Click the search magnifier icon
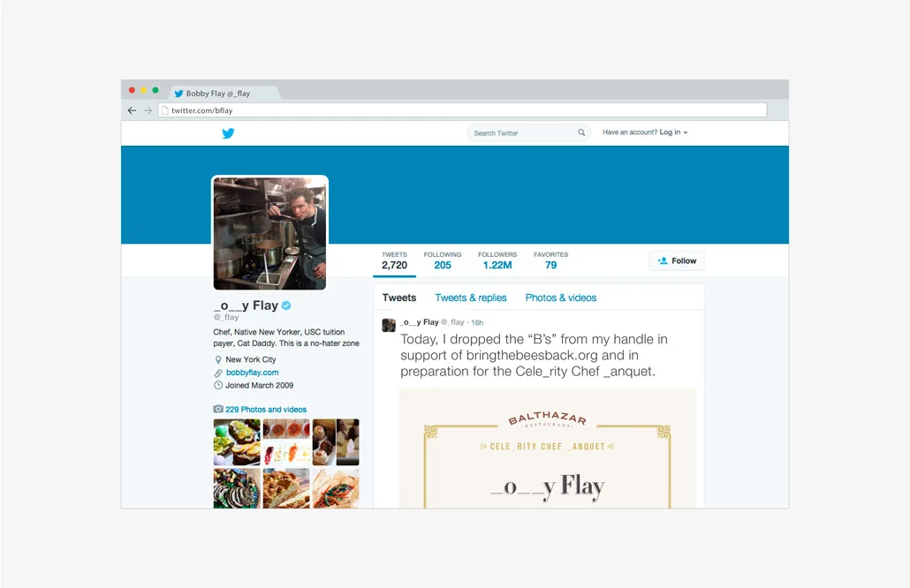This screenshot has width=910, height=588. coord(581,132)
